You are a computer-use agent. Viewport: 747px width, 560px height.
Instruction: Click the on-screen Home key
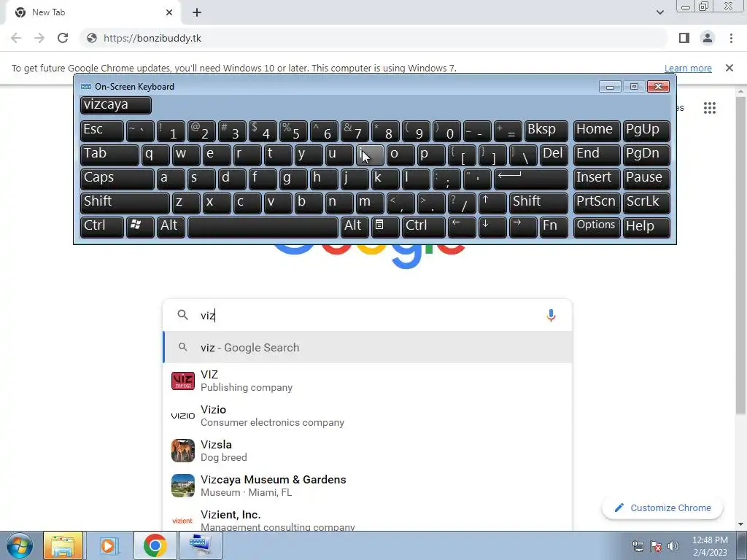596,131
